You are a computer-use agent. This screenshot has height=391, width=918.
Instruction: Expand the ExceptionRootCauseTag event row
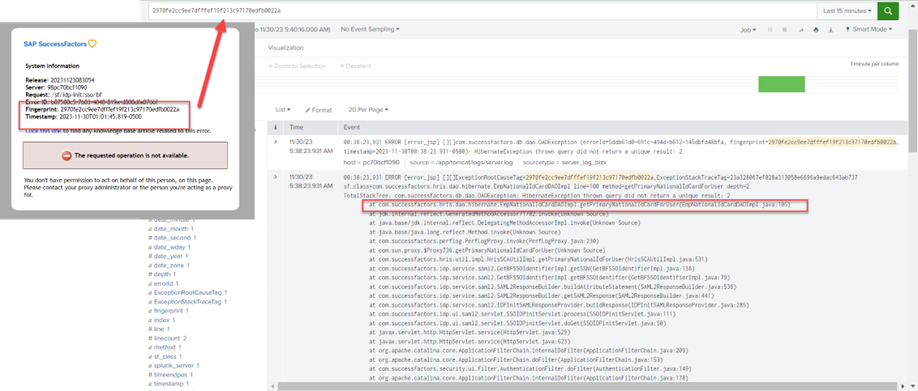pyautogui.click(x=275, y=176)
